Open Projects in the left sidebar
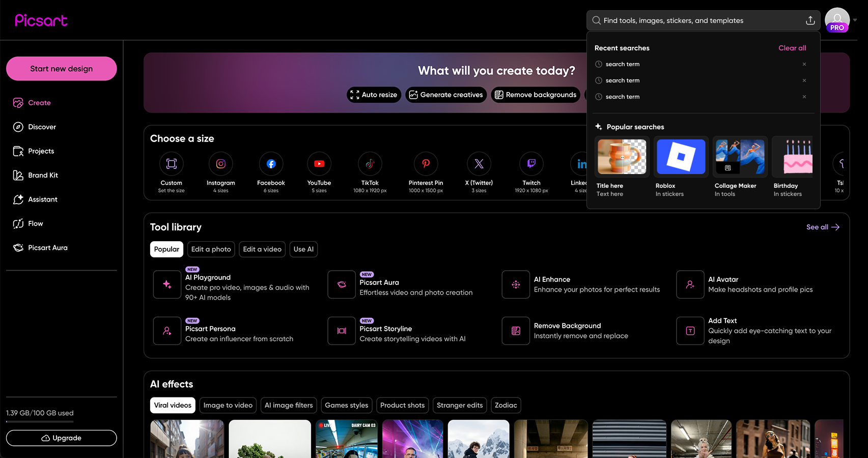The image size is (868, 458). (x=41, y=151)
